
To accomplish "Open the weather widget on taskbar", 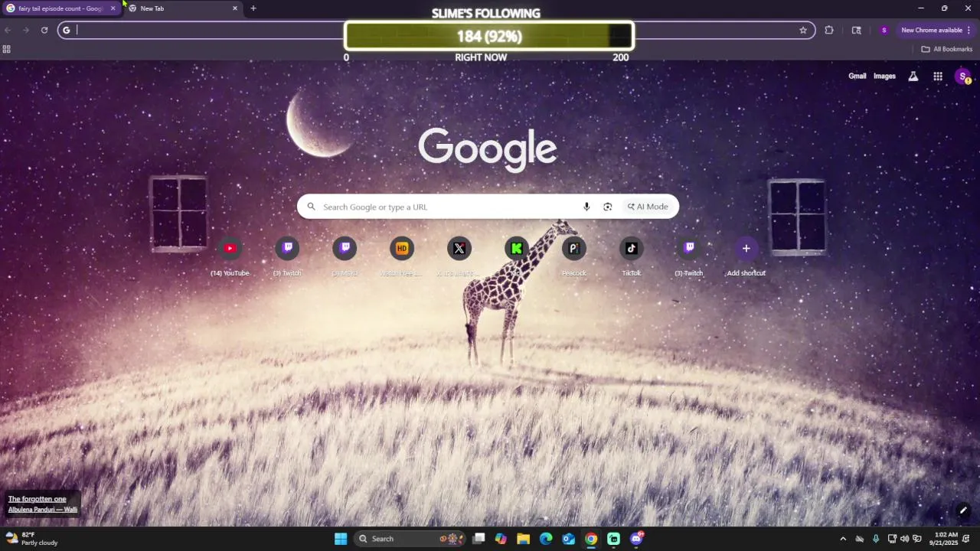I will [x=32, y=539].
